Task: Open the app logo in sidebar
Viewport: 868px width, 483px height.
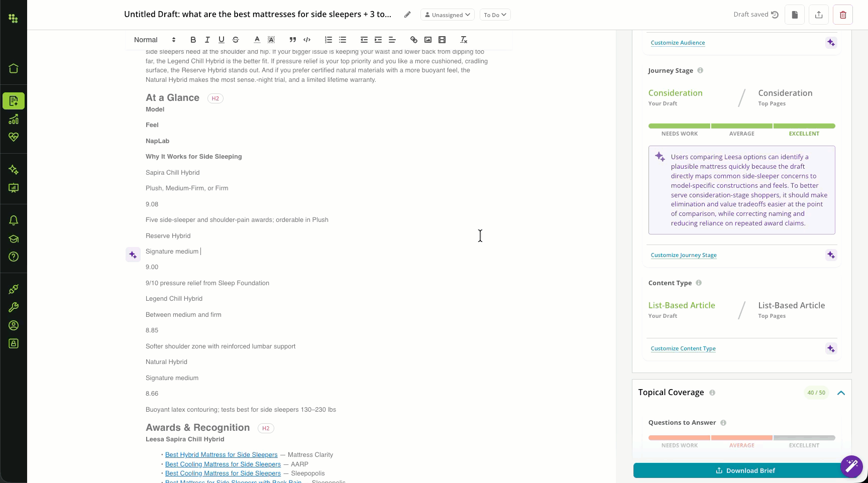Action: point(14,19)
